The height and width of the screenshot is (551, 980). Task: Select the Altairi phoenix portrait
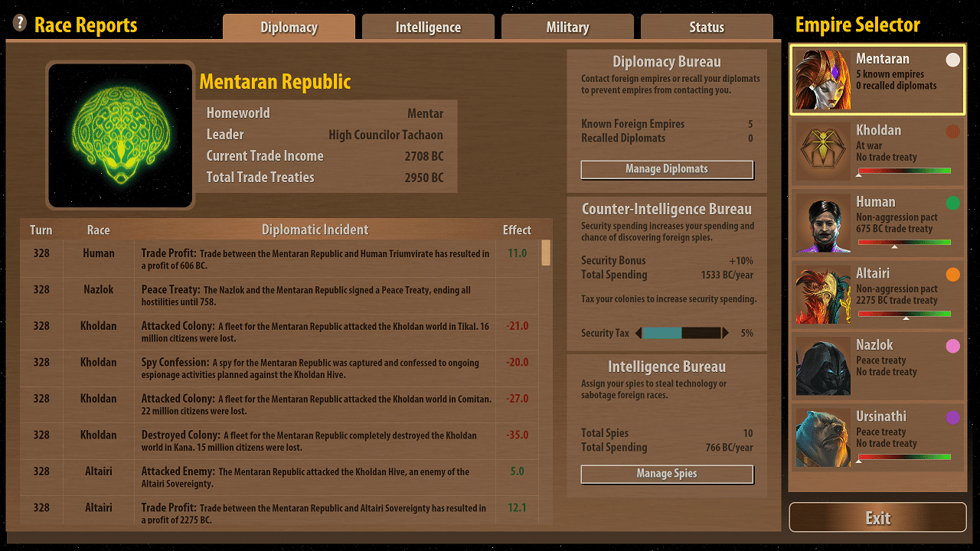point(823,293)
